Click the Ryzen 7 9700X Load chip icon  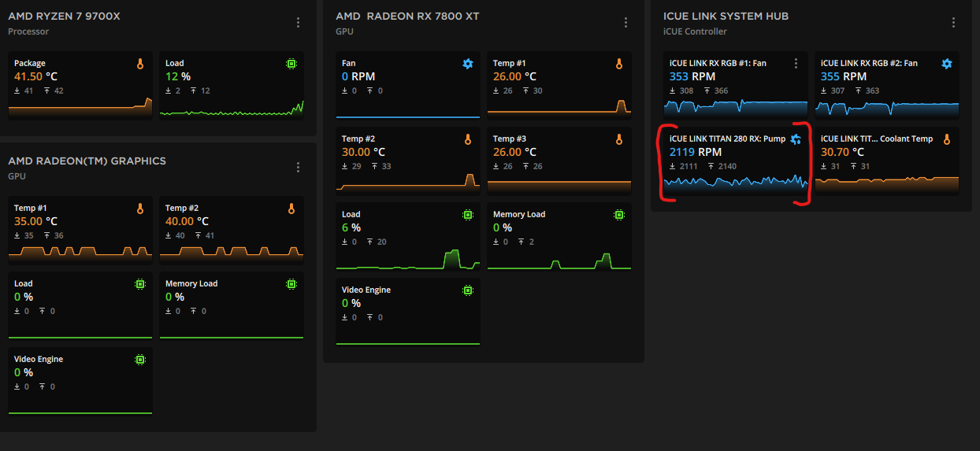pyautogui.click(x=291, y=64)
